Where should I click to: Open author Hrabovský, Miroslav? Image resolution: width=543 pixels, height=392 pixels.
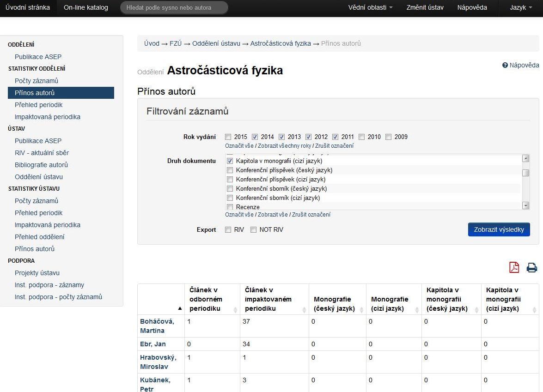(158, 362)
